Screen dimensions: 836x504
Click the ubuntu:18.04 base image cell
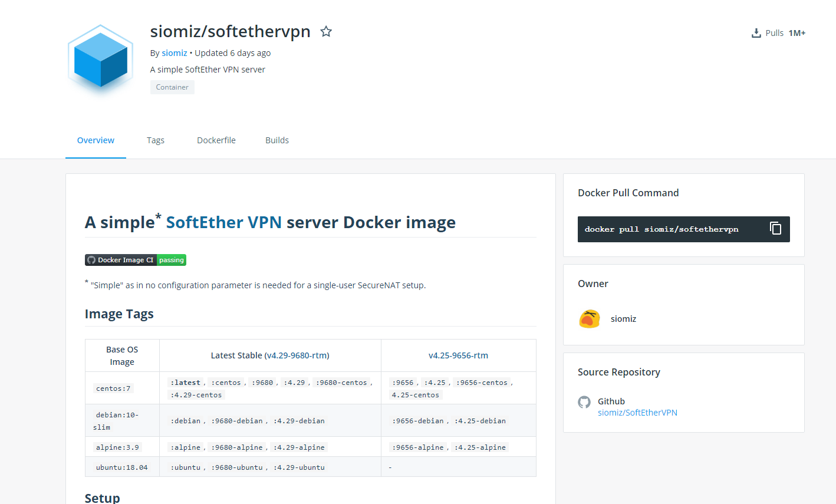pyautogui.click(x=122, y=467)
